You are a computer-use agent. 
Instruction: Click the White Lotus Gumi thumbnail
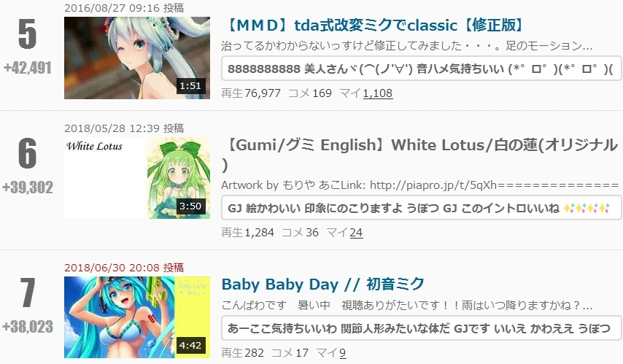coord(137,178)
